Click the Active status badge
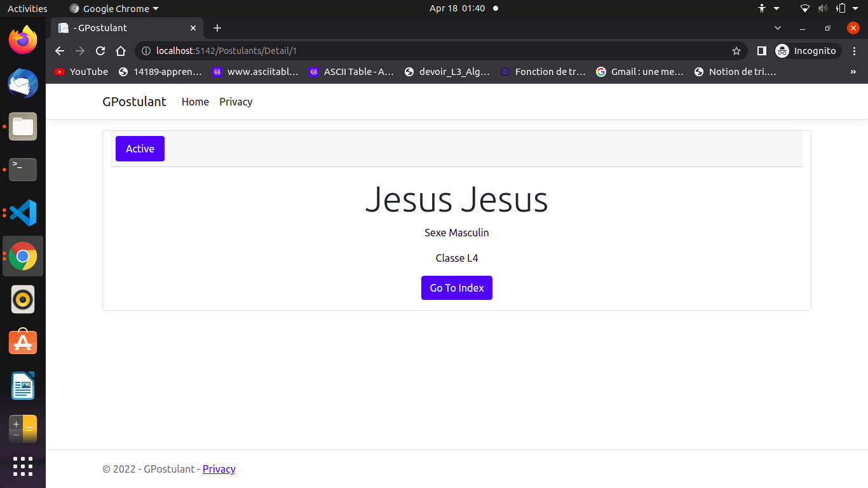The height and width of the screenshot is (488, 868). (x=140, y=148)
